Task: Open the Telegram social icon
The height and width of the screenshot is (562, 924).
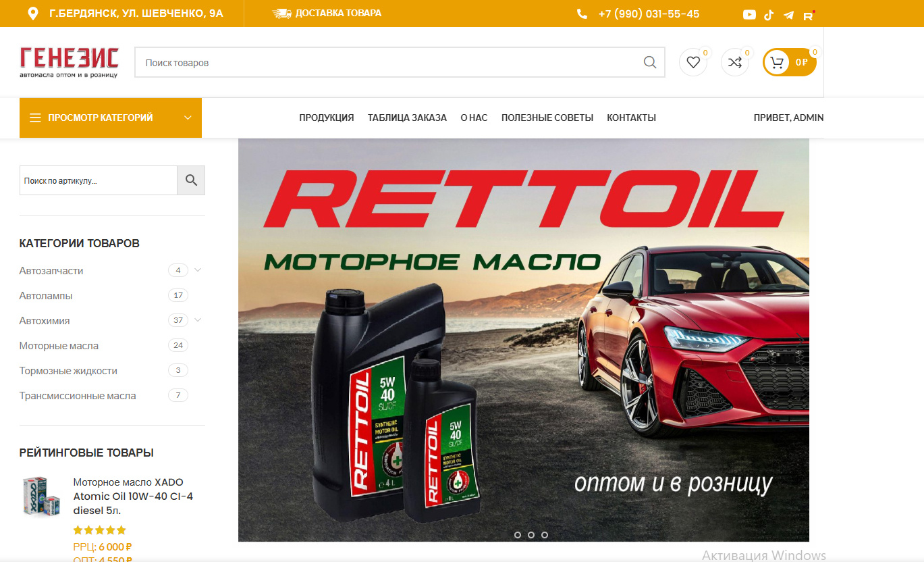Action: 788,15
